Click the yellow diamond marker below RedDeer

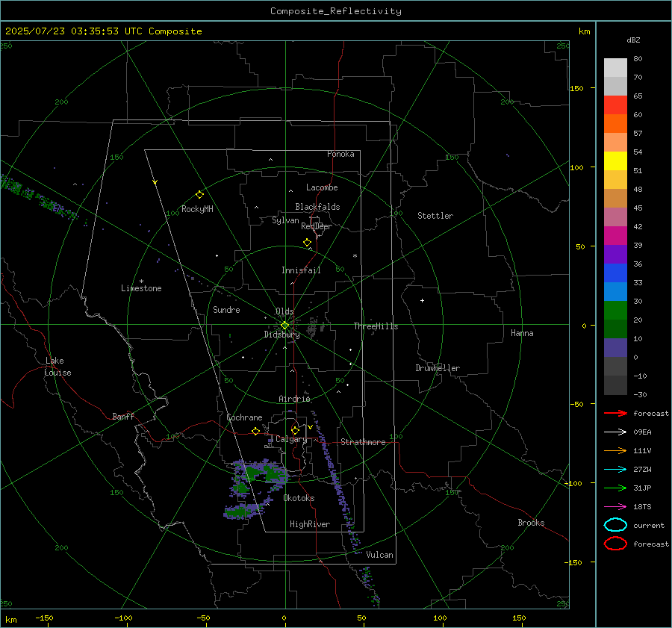(x=307, y=243)
